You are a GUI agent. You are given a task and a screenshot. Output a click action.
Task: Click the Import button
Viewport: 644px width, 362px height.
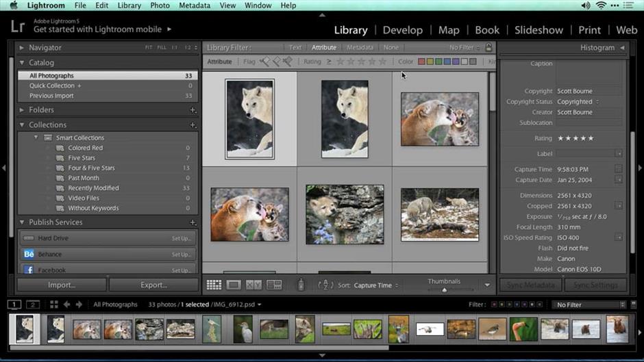[62, 285]
